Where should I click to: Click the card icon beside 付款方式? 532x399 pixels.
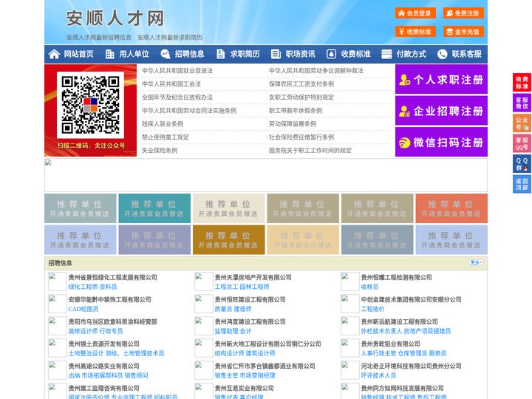tap(386, 54)
